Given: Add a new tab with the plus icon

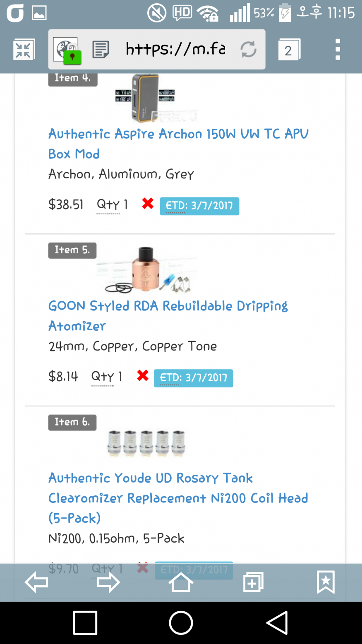Looking at the screenshot, I should coord(253,582).
